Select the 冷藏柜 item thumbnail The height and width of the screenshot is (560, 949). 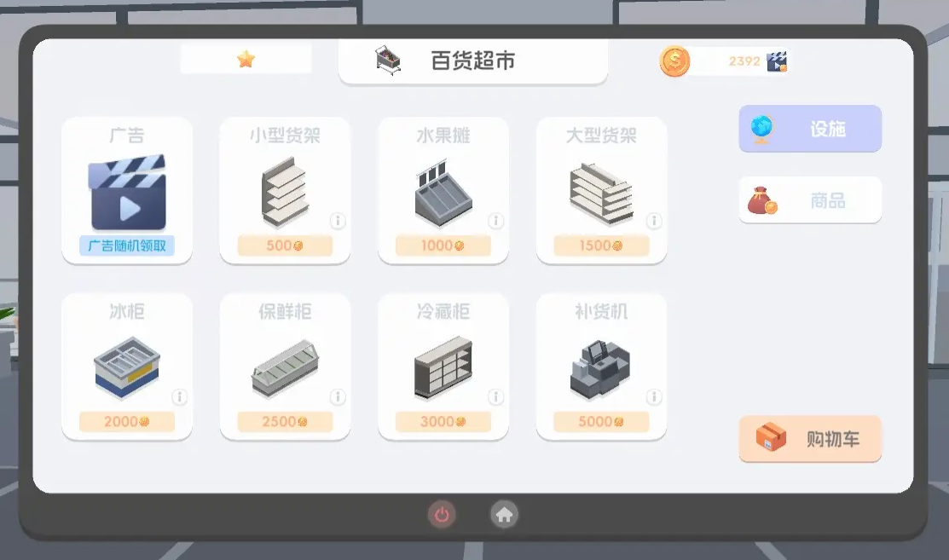pyautogui.click(x=443, y=368)
